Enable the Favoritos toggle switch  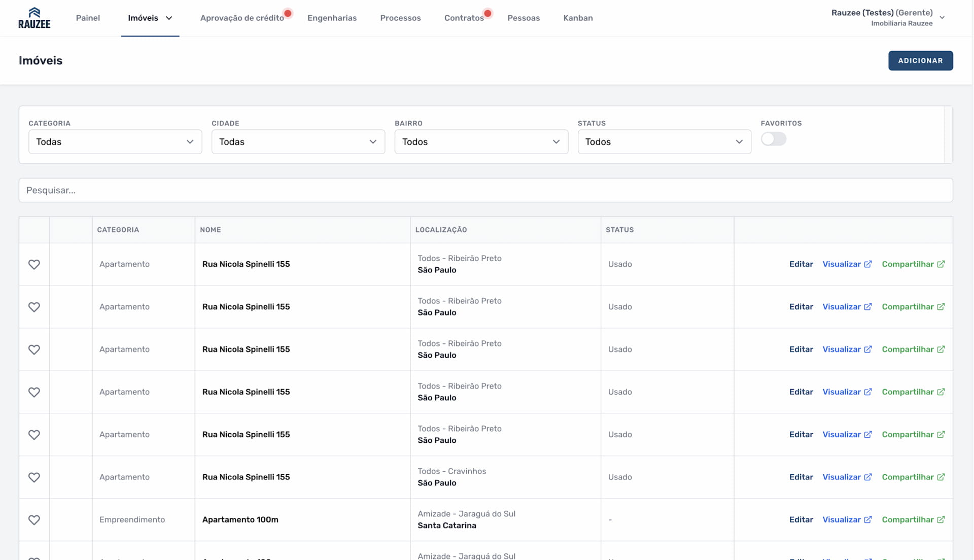773,139
